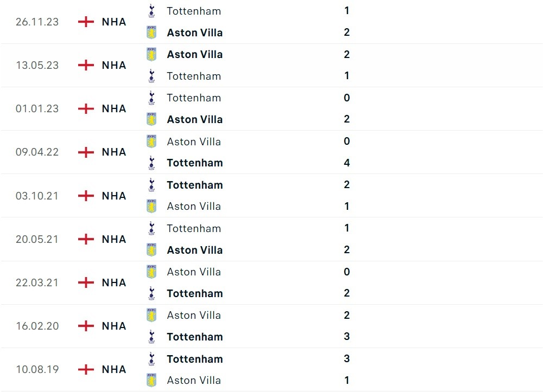Click Aston Villa crest in 26.11.23 match
Image resolution: width=545 pixels, height=392 pixels.
point(151,33)
